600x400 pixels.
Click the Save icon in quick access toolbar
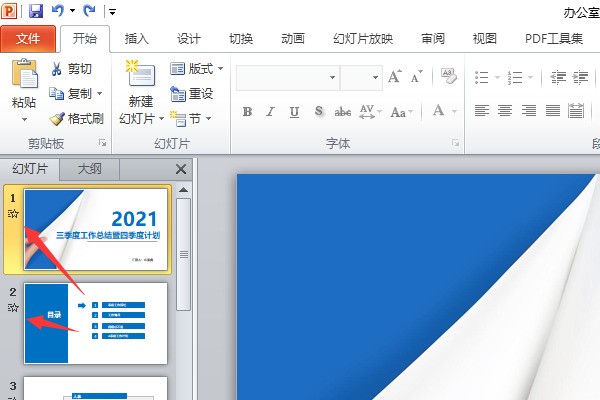(36, 11)
